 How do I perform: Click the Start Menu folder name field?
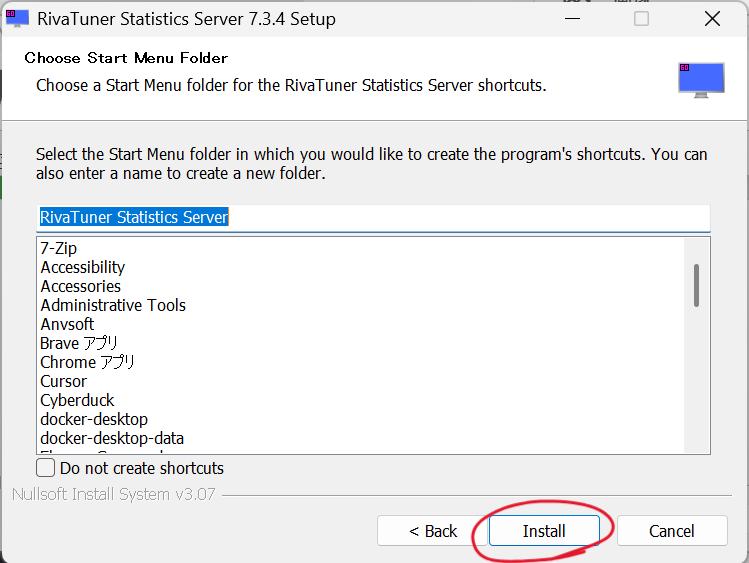pyautogui.click(x=372, y=217)
